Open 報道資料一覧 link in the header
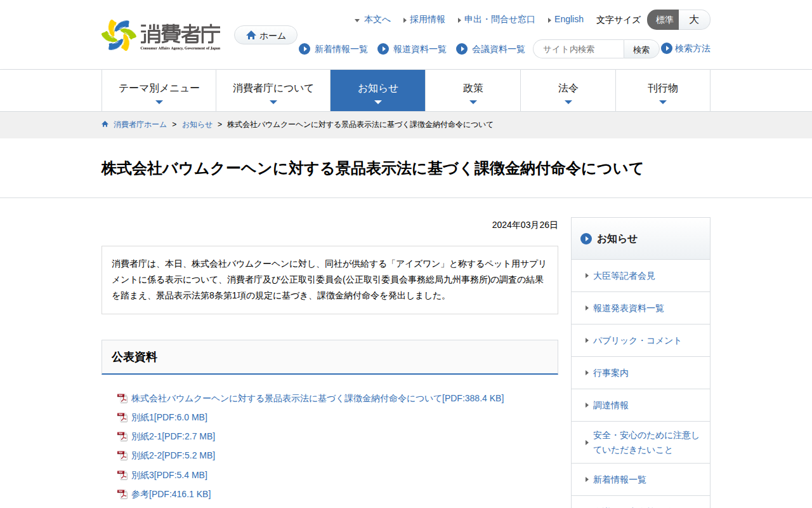Screen dimensions: 812x508 click(x=420, y=49)
